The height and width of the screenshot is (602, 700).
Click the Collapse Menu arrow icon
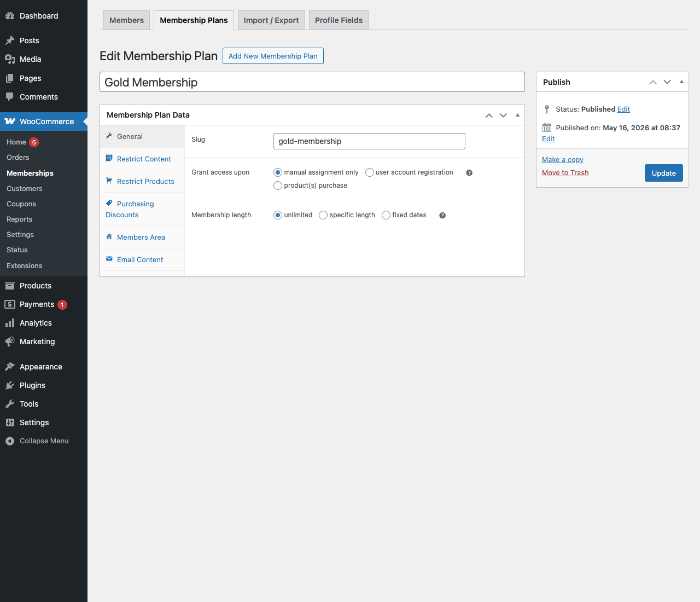(x=10, y=441)
